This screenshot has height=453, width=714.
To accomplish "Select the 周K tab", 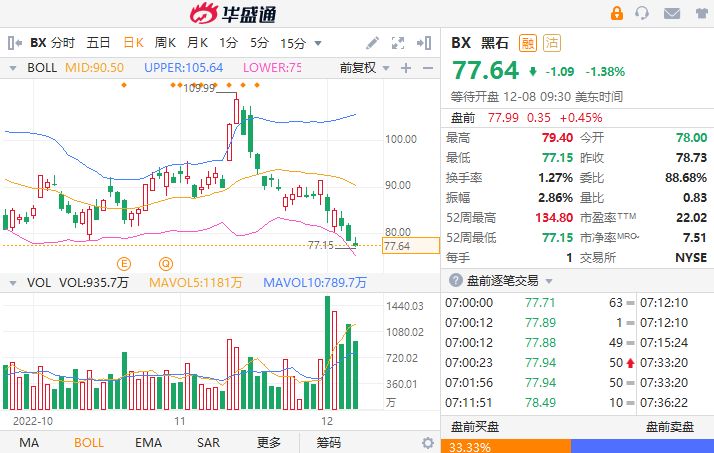I will pyautogui.click(x=165, y=43).
